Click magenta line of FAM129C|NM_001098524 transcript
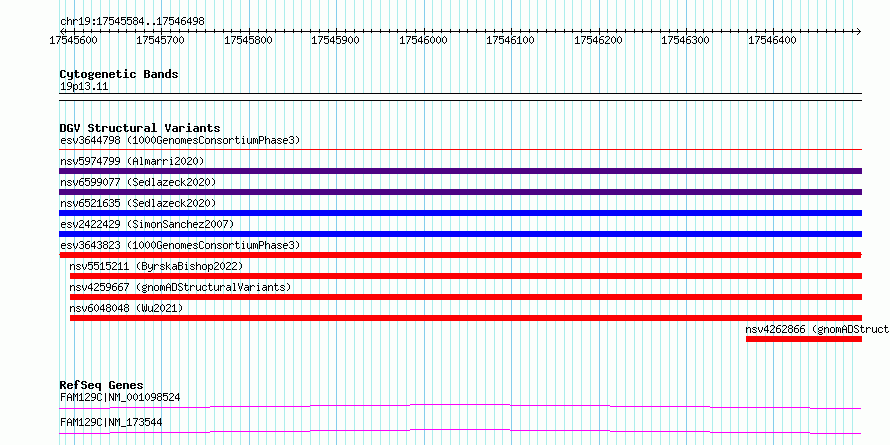 point(460,406)
